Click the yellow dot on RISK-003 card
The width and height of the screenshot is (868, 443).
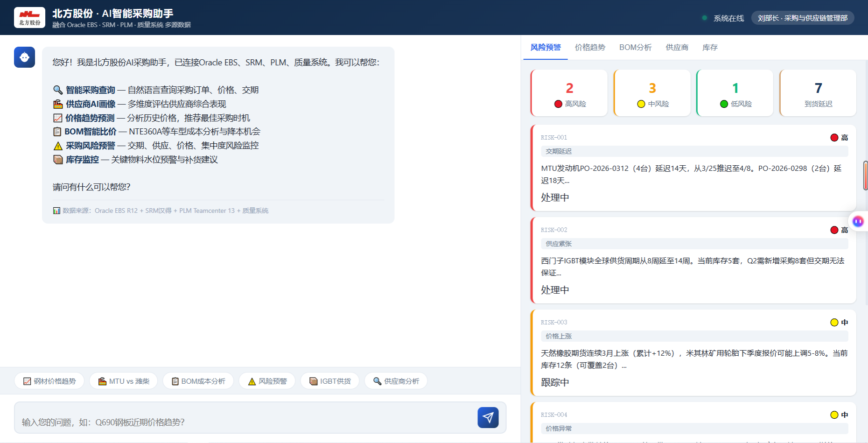[x=834, y=322]
